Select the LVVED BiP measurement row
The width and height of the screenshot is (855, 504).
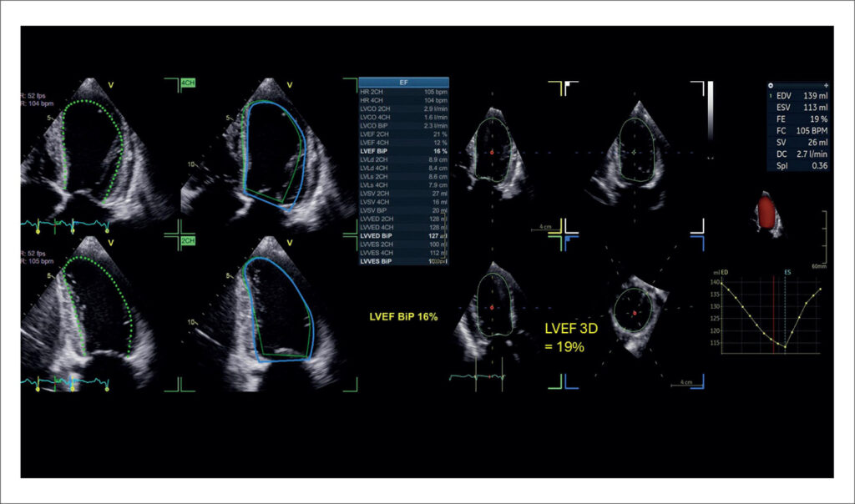tap(403, 236)
